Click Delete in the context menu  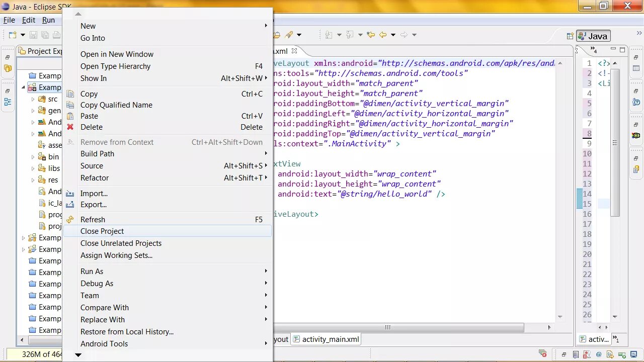tap(167, 127)
